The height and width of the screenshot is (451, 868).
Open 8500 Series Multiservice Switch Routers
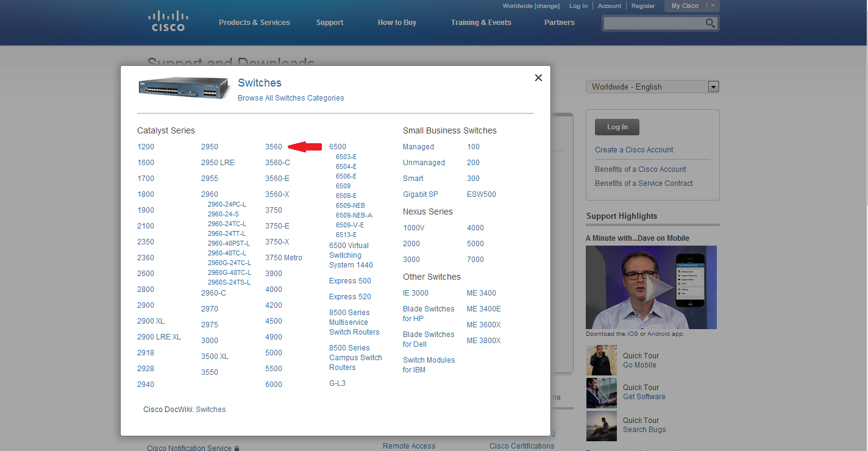pyautogui.click(x=354, y=322)
